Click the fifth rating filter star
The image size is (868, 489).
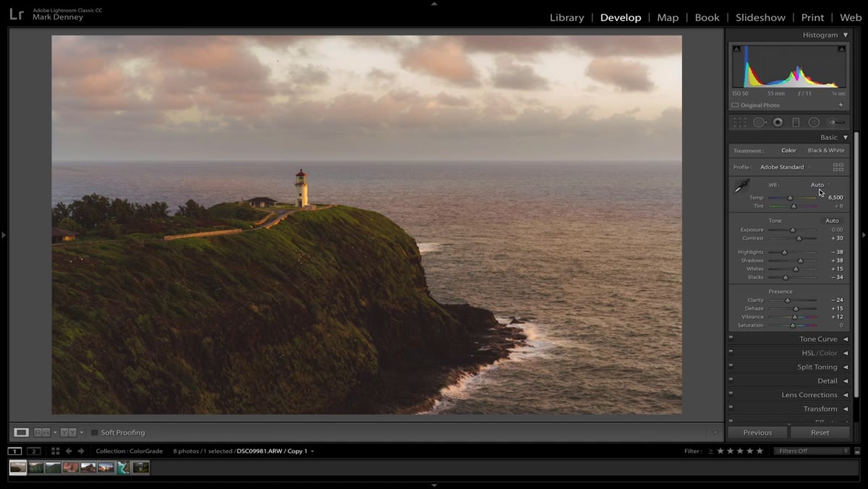tap(759, 451)
